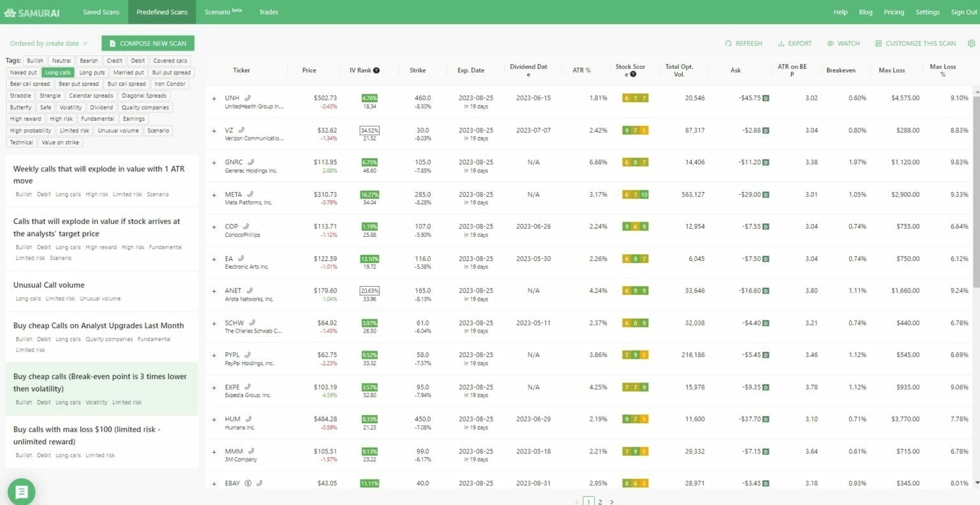Click the COMPOSE NEW SCAN button

pos(147,43)
